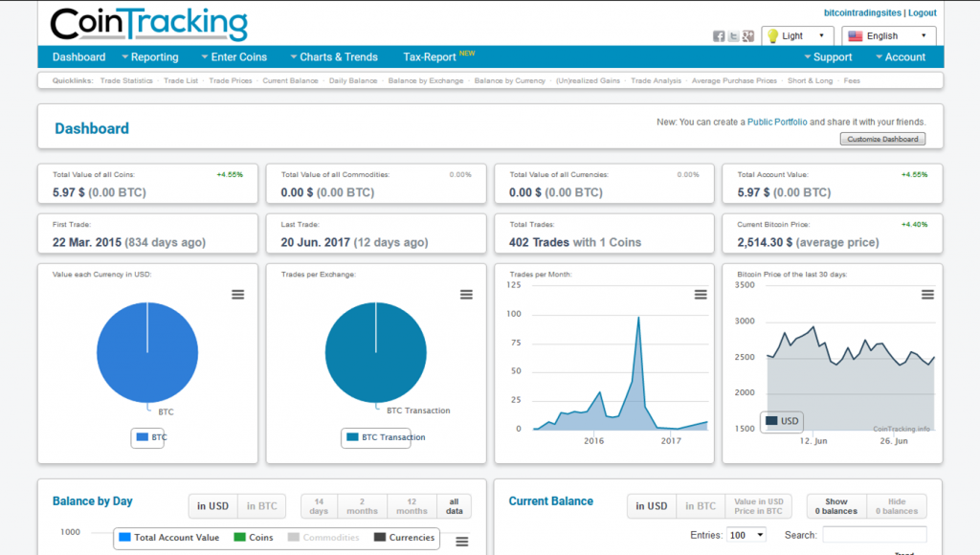The height and width of the screenshot is (555, 980).
Task: Open the Bitcoin Price chart menu icon
Action: [x=927, y=295]
